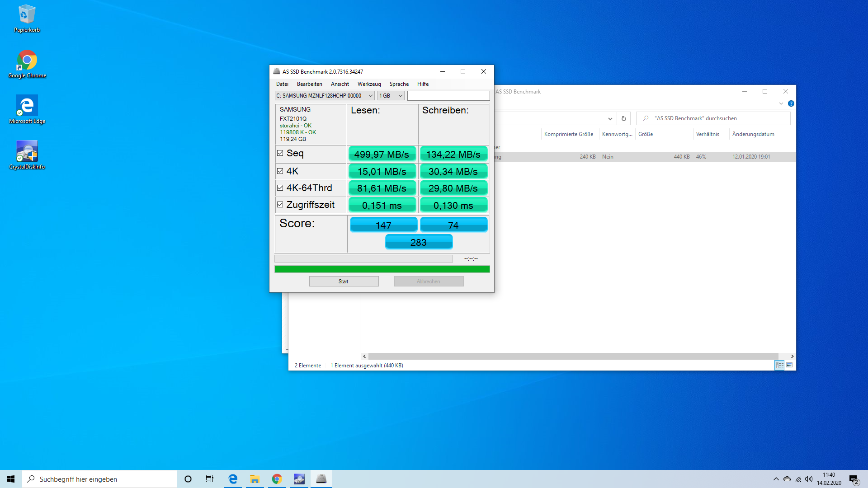Open the Ansicht menu
The image size is (868, 488).
[340, 84]
